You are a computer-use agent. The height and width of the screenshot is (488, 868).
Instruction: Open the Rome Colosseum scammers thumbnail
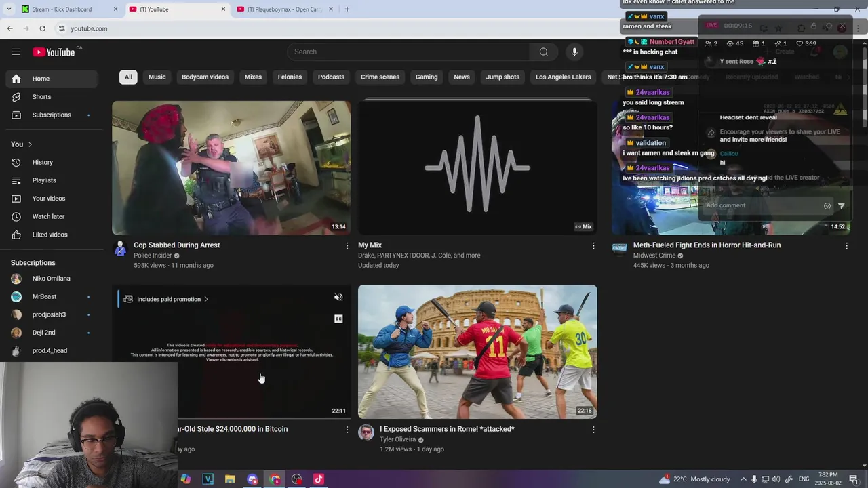tap(477, 352)
